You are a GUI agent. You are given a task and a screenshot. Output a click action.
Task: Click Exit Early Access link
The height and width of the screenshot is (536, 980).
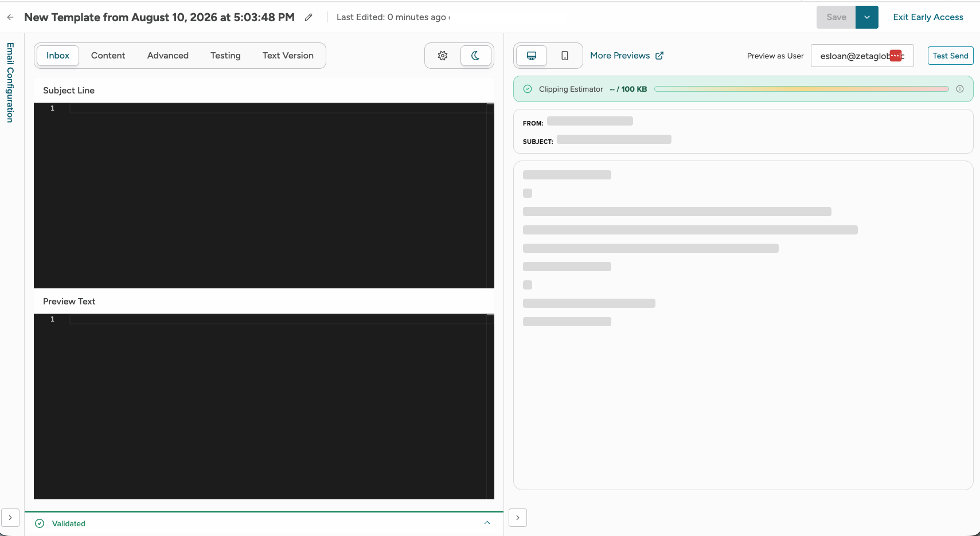pos(928,17)
